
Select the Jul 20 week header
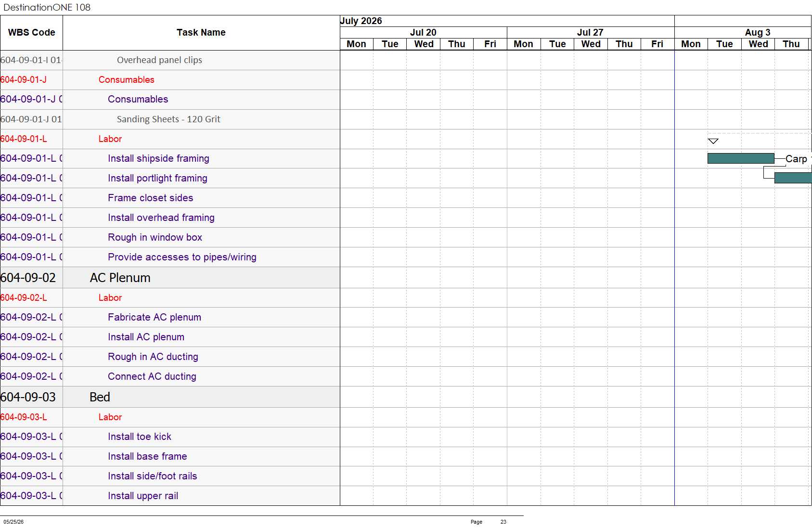423,32
